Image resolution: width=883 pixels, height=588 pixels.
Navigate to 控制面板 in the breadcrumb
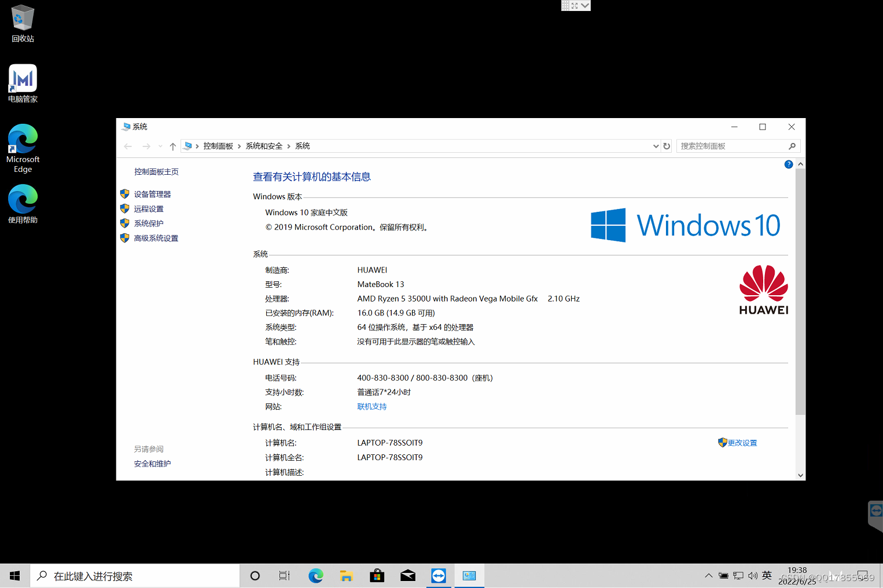click(218, 146)
